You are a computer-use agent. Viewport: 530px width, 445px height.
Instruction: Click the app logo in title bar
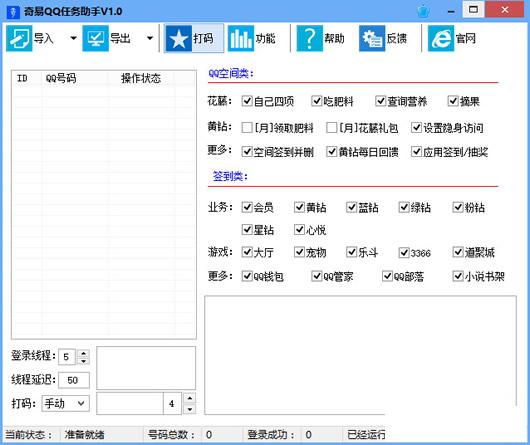14,13
